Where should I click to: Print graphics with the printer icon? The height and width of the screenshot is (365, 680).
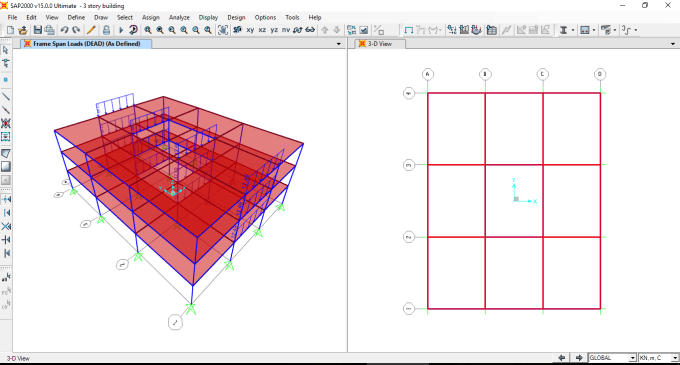pyautogui.click(x=50, y=30)
